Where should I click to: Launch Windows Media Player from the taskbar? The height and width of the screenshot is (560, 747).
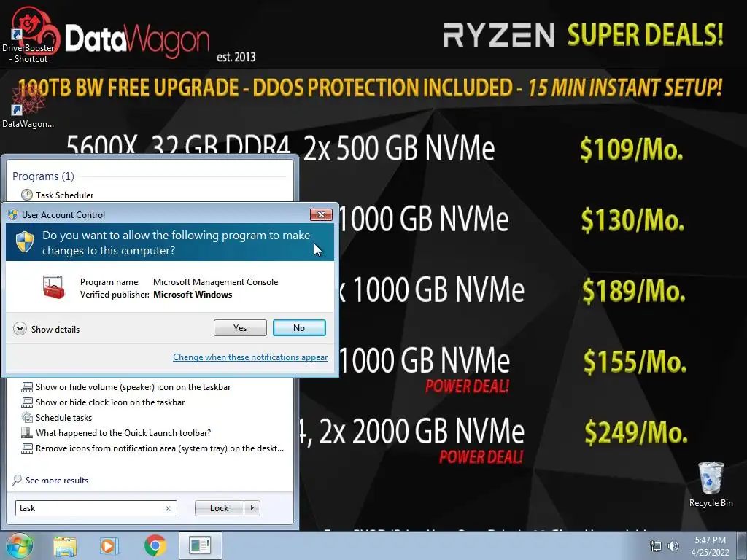[109, 546]
